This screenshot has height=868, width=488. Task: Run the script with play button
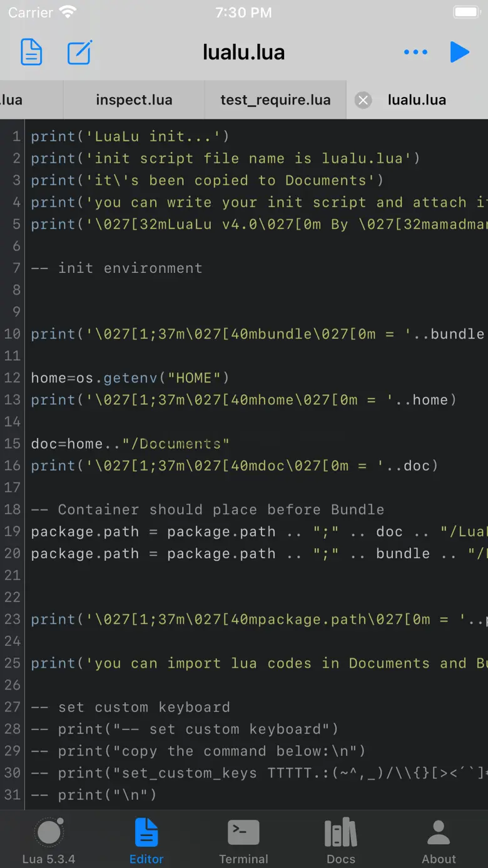coord(460,52)
